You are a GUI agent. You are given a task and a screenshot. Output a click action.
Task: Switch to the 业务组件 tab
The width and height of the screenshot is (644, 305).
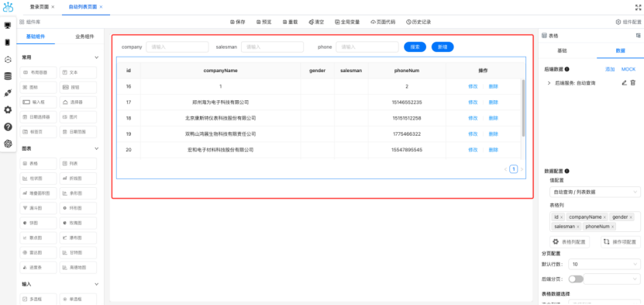pyautogui.click(x=84, y=36)
